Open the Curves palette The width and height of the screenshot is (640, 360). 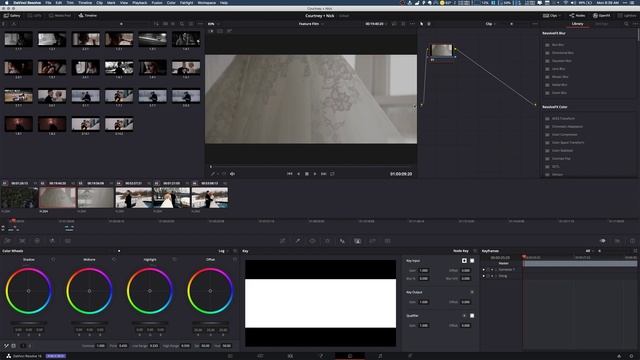[282, 241]
